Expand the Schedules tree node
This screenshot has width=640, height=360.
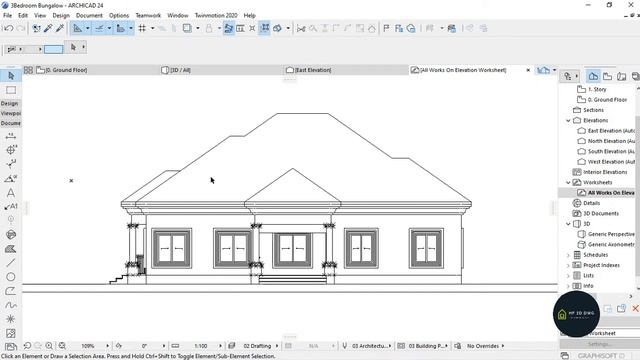point(568,255)
